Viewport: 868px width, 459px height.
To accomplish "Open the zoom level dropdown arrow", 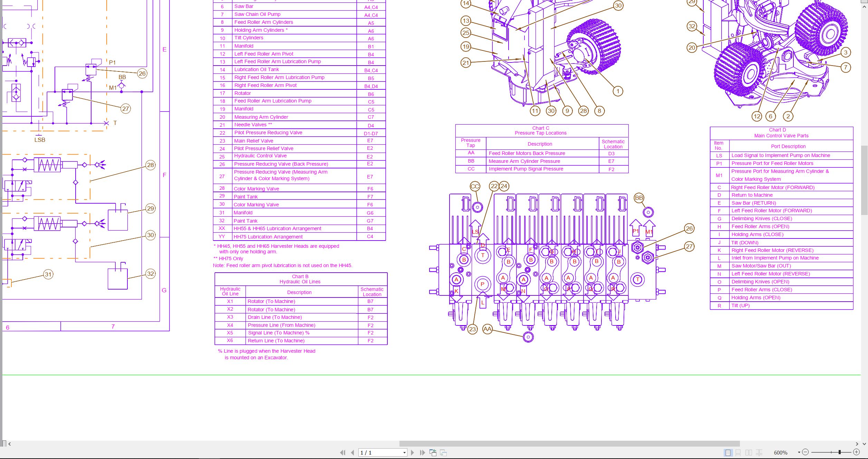I will tap(799, 452).
